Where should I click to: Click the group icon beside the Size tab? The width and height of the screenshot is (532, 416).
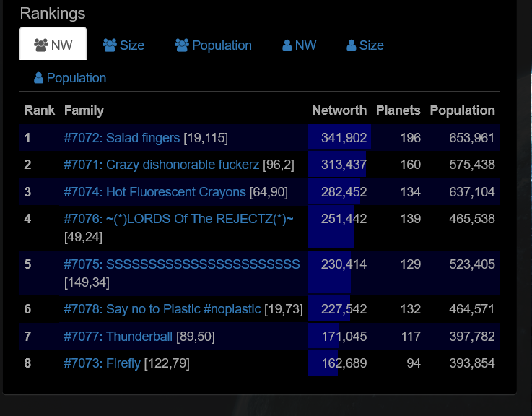110,45
